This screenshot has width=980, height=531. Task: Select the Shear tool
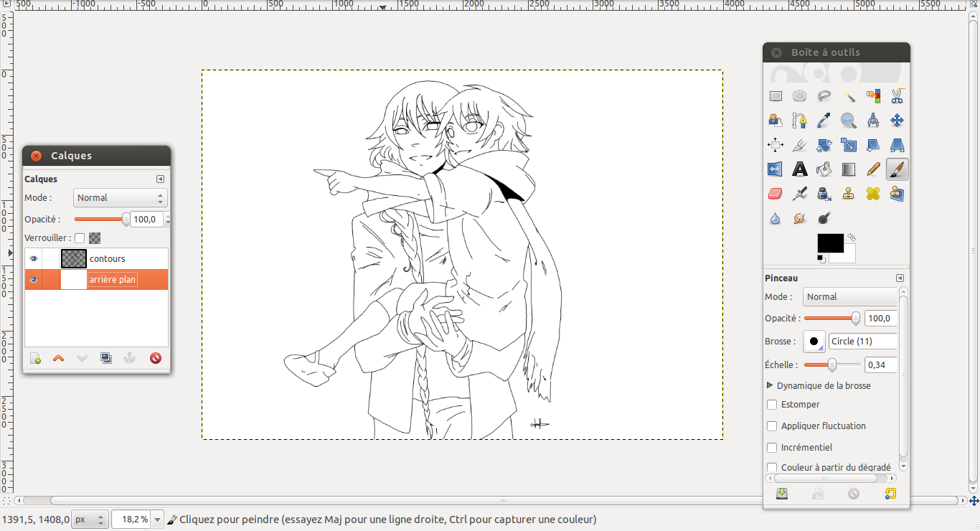click(x=873, y=145)
